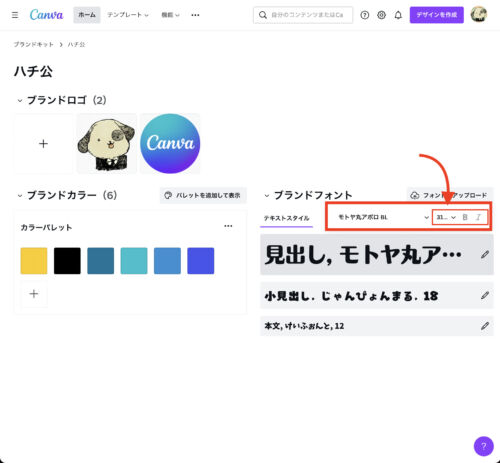Open the user profile avatar
Image resolution: width=500 pixels, height=463 pixels.
click(x=479, y=15)
